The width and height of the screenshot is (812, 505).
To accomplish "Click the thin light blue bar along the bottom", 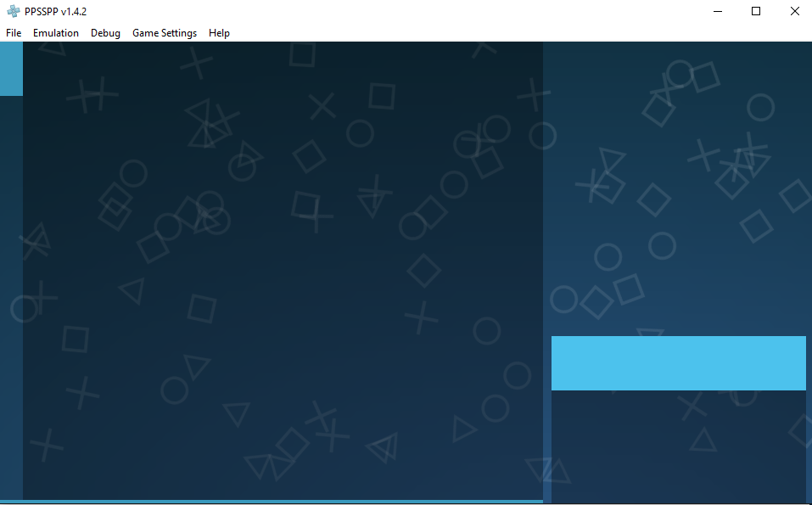I will [x=272, y=502].
